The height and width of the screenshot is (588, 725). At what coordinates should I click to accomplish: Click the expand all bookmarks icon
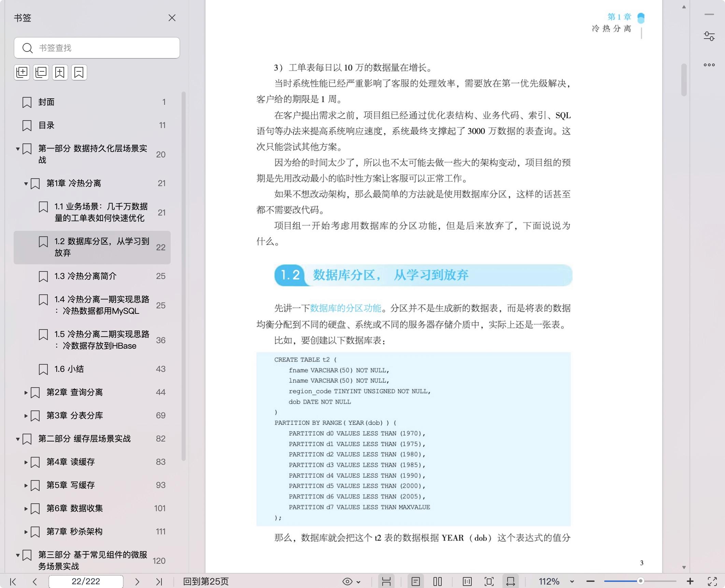point(22,72)
